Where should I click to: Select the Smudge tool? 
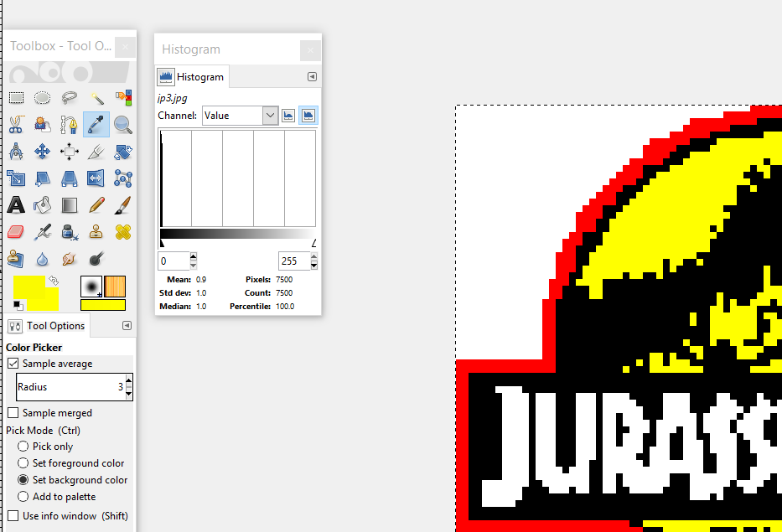click(70, 259)
